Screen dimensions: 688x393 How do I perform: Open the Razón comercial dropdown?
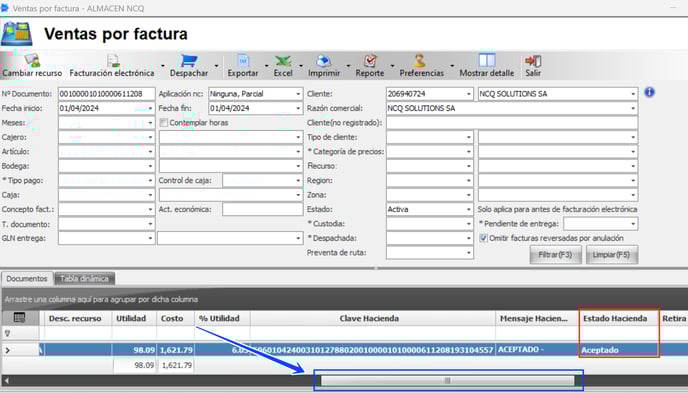click(x=633, y=108)
